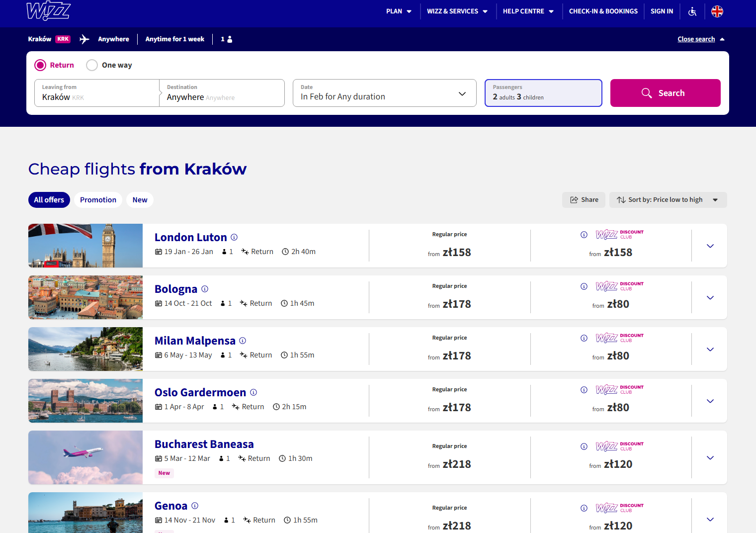This screenshot has height=533, width=756.
Task: Click info icon next to Oslo Gardermoen
Action: 253,392
